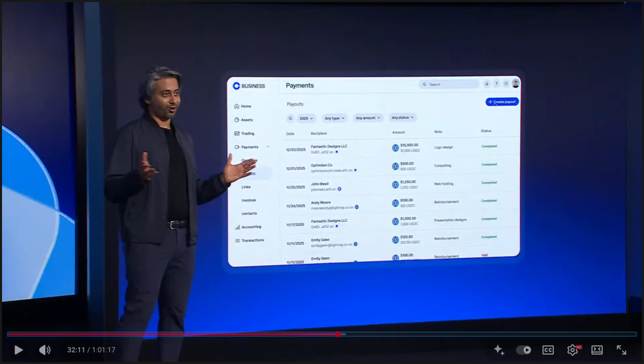644x364 pixels.
Task: Toggle closed captions (CC)
Action: point(548,350)
